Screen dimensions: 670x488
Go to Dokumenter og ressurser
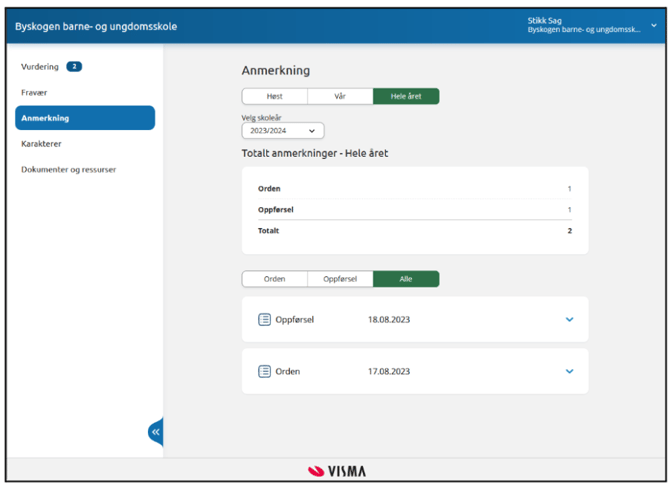pyautogui.click(x=69, y=170)
